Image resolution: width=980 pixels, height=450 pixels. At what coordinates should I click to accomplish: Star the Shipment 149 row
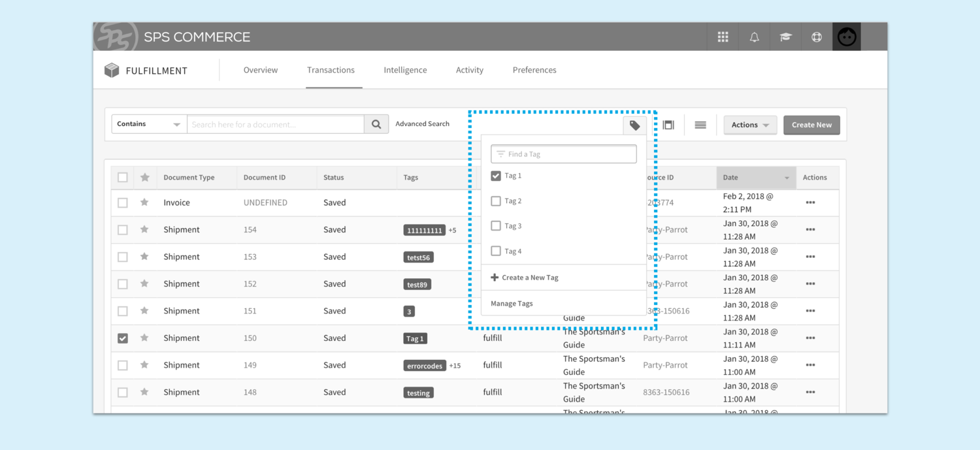(x=144, y=365)
